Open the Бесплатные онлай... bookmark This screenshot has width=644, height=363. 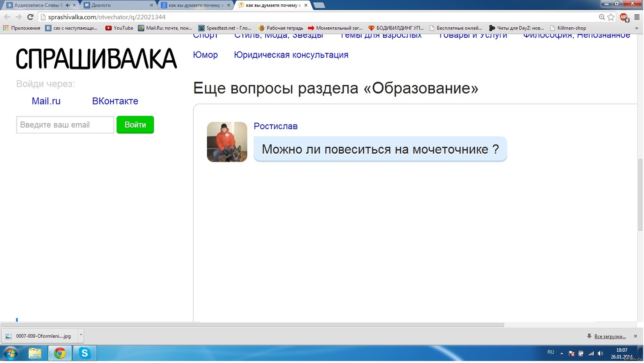[x=456, y=28]
